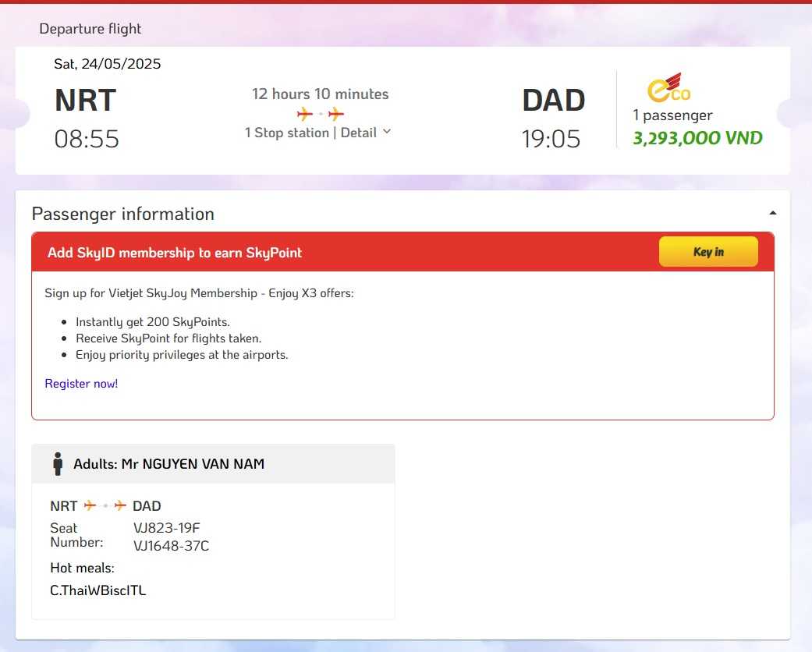Open the 1 Stop station details
The height and width of the screenshot is (652, 812).
(286, 133)
